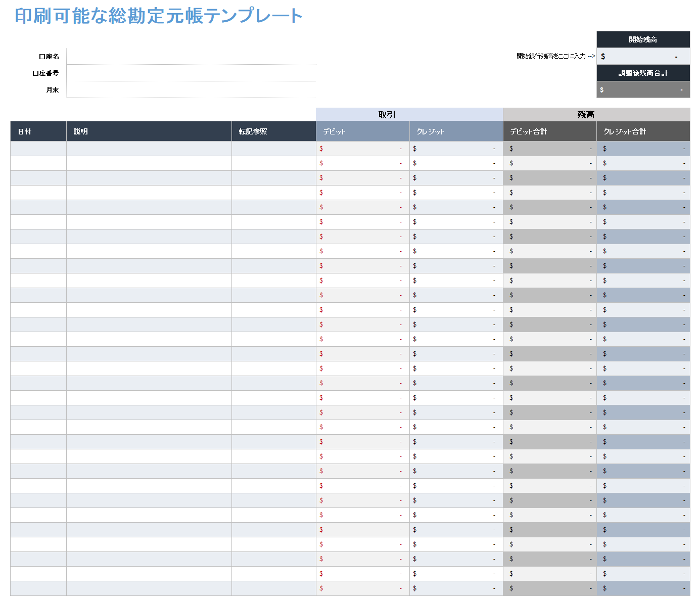Screen dimensions: 700x600
Task: Select first row クレジット cell
Action: tap(456, 149)
